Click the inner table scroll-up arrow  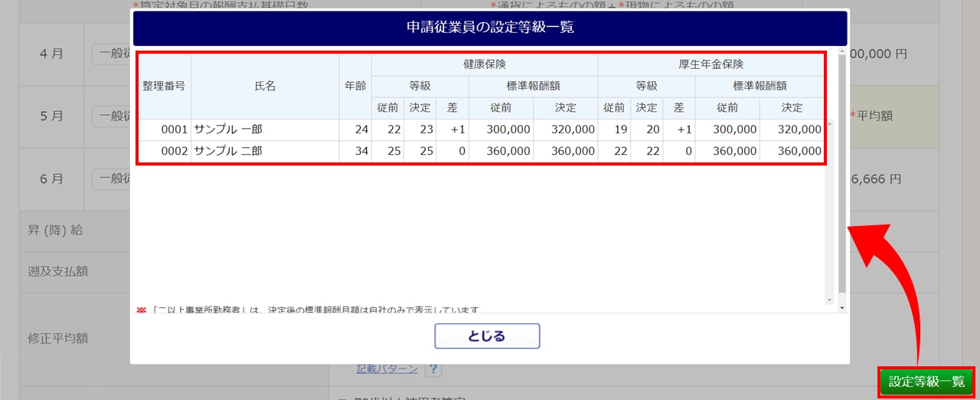click(829, 124)
